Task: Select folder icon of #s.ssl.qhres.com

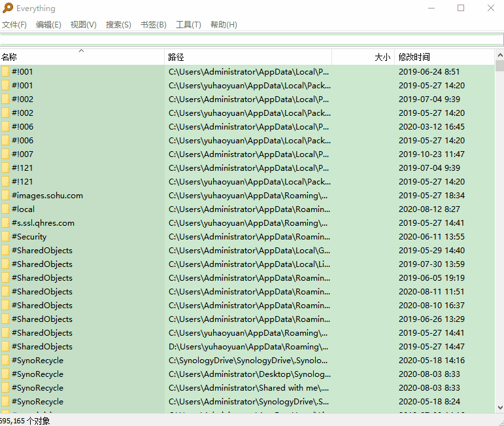Action: click(5, 222)
